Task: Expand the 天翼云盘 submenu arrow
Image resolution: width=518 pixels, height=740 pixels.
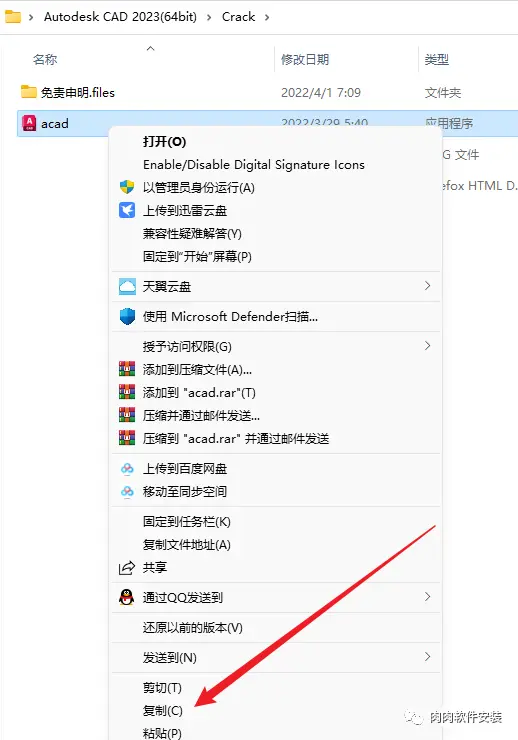Action: [427, 286]
